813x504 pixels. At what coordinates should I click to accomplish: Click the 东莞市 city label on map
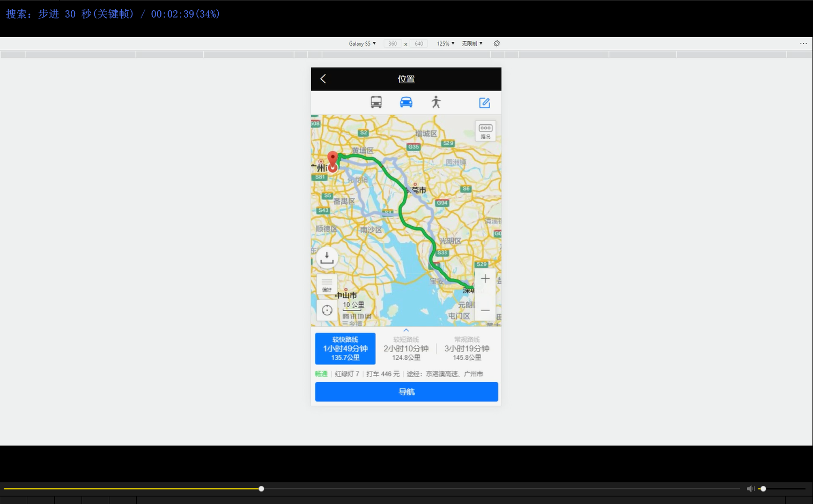pyautogui.click(x=416, y=190)
